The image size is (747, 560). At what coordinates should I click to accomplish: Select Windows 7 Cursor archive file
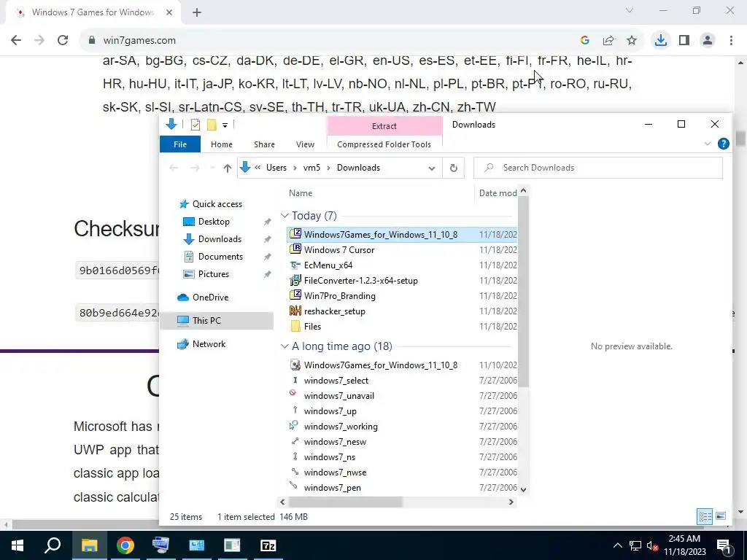pyautogui.click(x=339, y=250)
